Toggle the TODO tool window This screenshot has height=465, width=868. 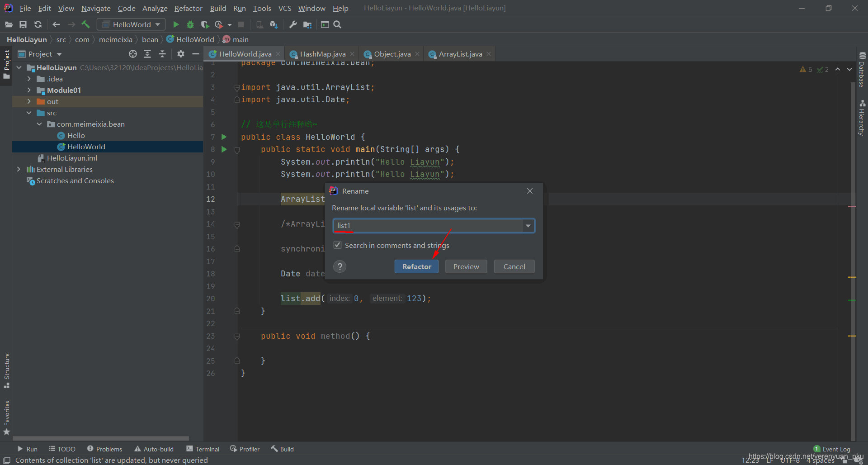(62, 449)
